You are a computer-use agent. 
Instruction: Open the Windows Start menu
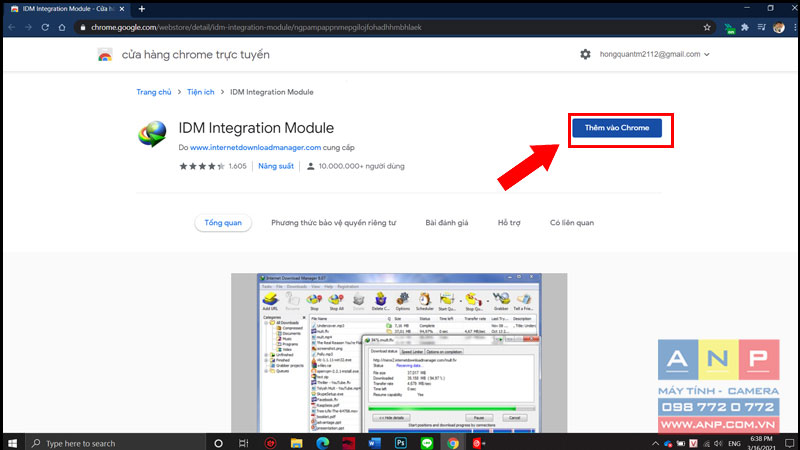(12, 443)
